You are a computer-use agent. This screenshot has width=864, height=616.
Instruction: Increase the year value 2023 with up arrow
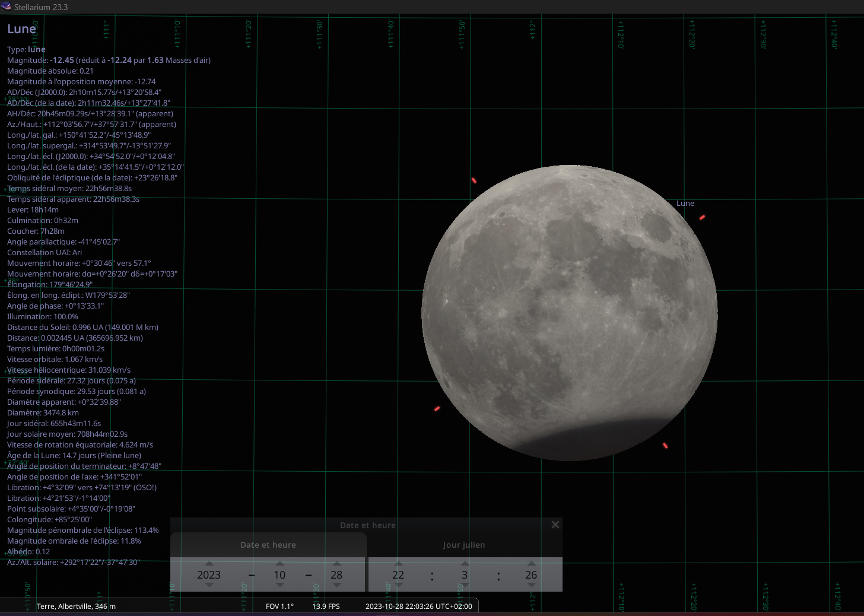point(209,563)
